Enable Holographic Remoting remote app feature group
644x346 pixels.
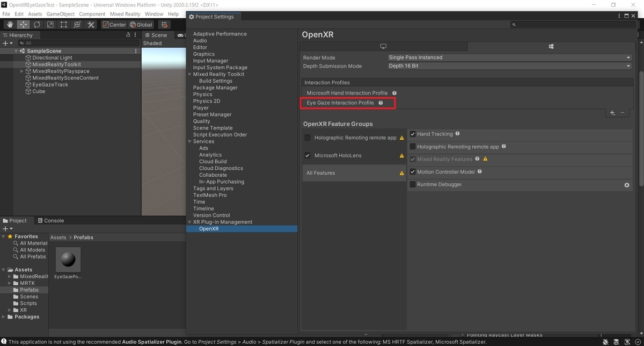(x=308, y=138)
